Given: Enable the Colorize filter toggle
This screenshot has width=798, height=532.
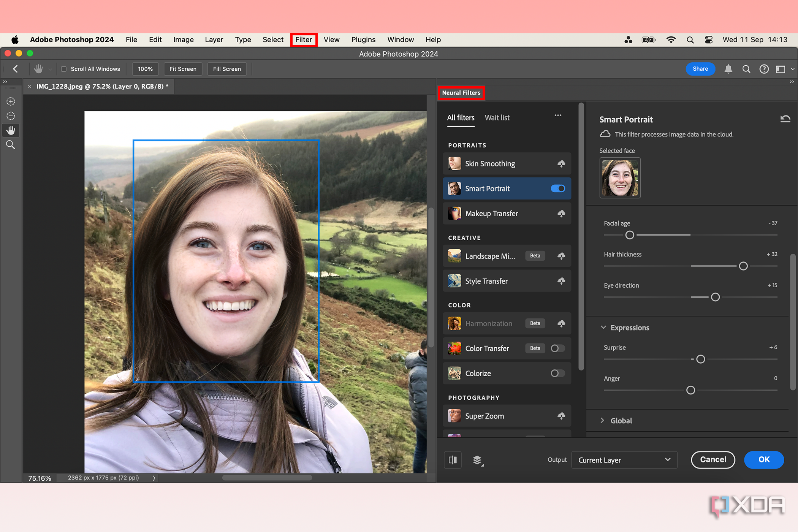Looking at the screenshot, I should coord(557,373).
